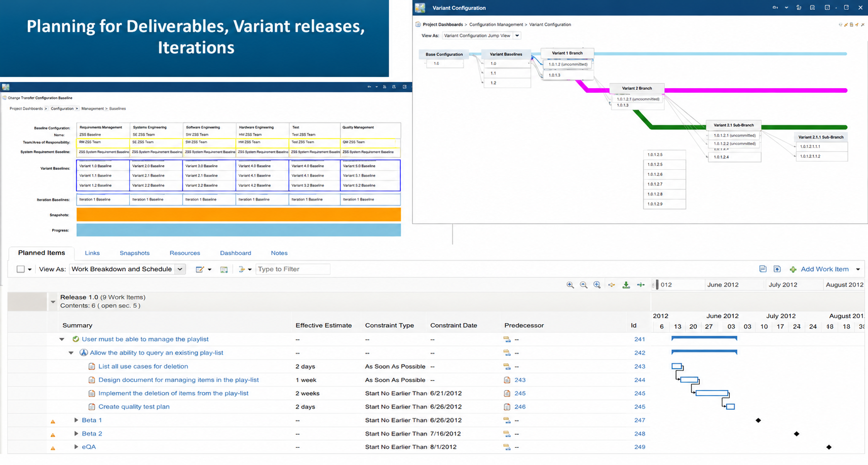Open 'Design document for managing items' link
The image size is (868, 465).
pos(179,380)
